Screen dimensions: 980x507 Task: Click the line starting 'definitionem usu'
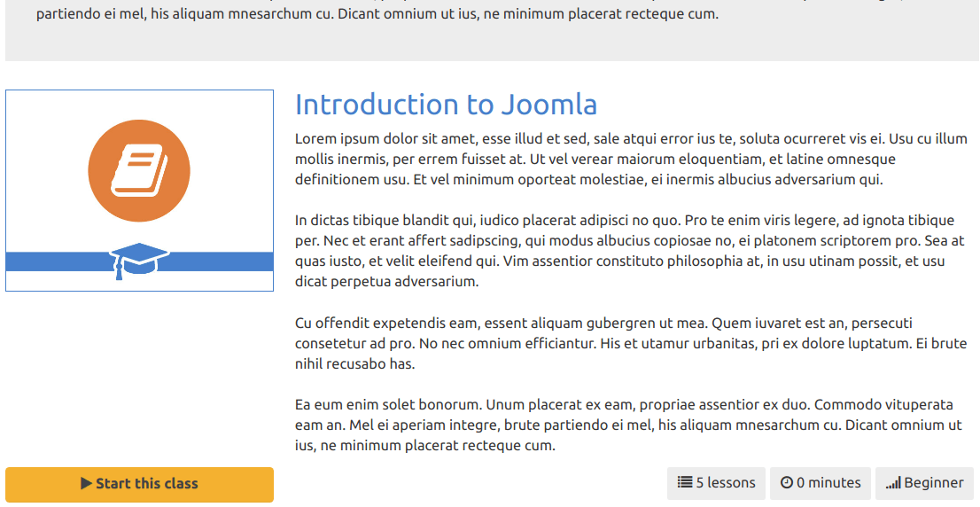[x=588, y=179]
